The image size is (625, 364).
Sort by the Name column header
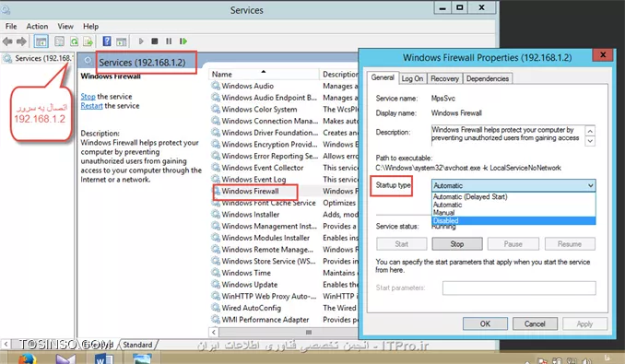click(x=263, y=74)
